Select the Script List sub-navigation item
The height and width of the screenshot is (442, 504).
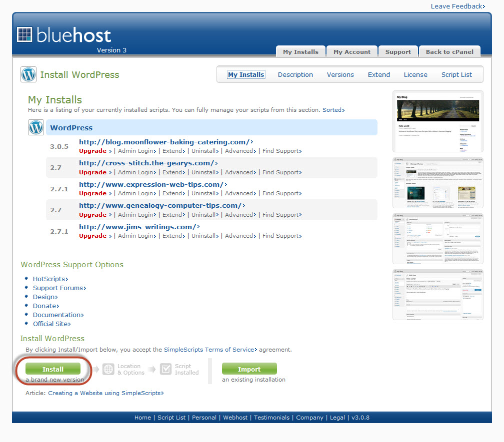pos(456,74)
